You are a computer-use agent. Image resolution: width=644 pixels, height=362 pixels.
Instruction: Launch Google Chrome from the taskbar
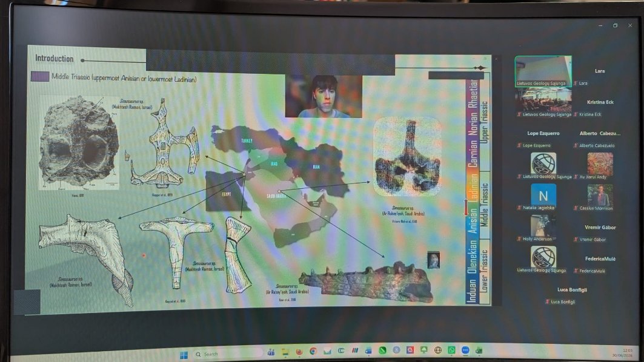pos(313,351)
